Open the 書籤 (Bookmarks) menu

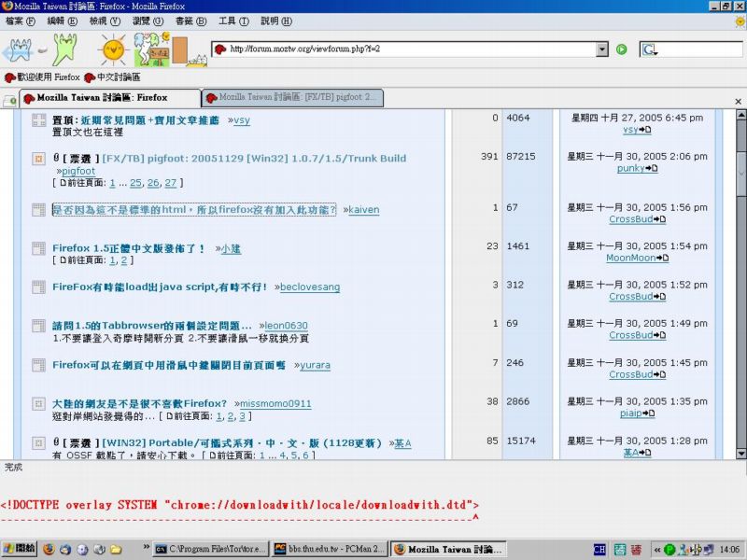click(190, 21)
